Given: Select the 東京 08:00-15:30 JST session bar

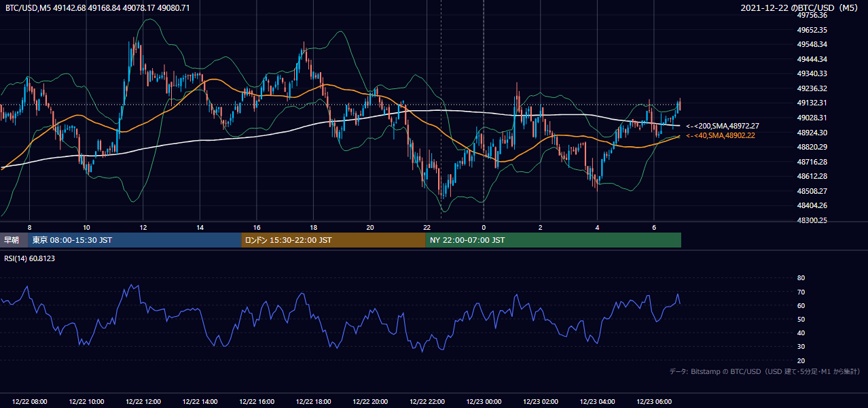Looking at the screenshot, I should pyautogui.click(x=135, y=240).
